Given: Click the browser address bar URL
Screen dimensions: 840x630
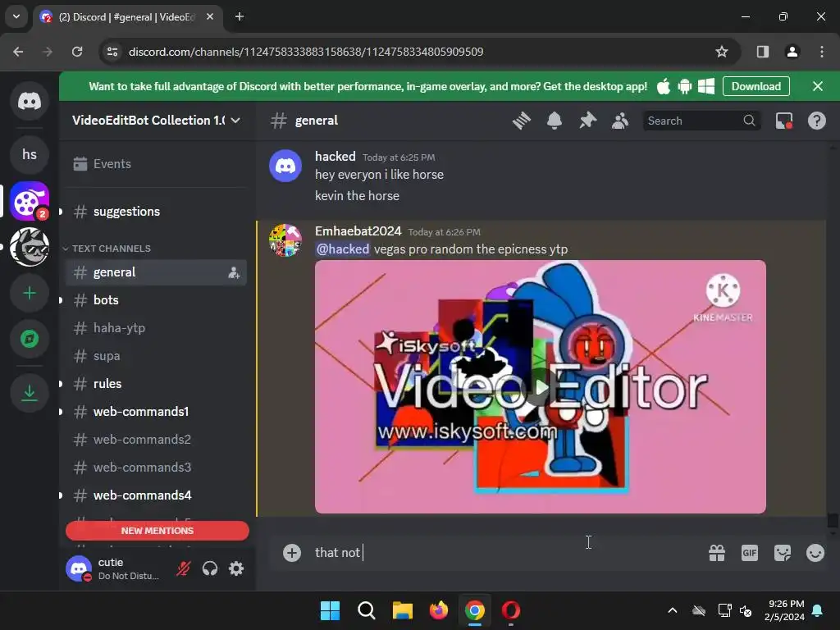Looking at the screenshot, I should point(306,52).
